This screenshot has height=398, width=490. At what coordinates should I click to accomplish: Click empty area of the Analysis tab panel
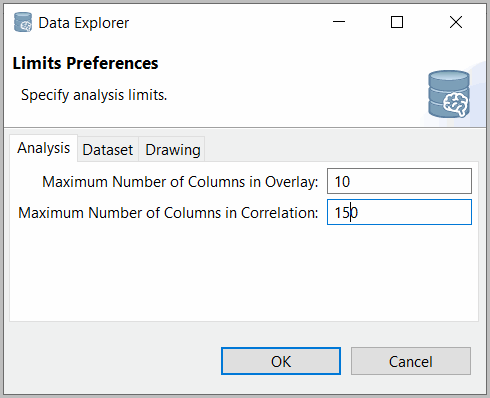244,273
